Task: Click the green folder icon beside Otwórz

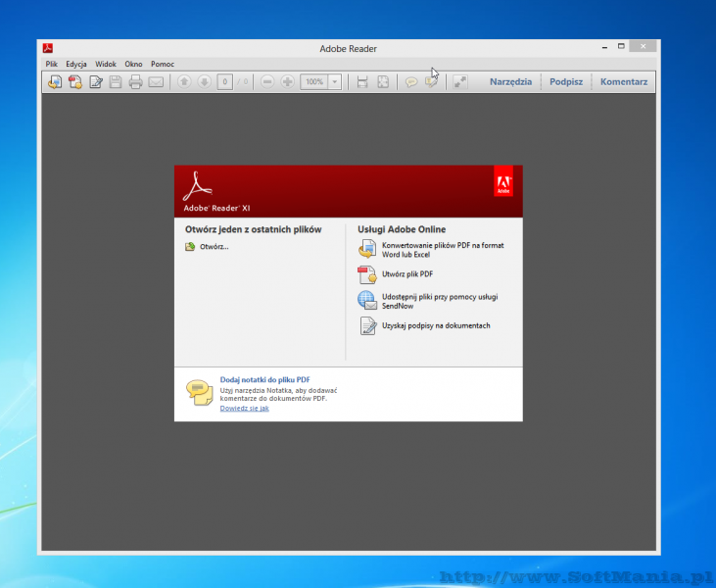Action: pos(190,247)
